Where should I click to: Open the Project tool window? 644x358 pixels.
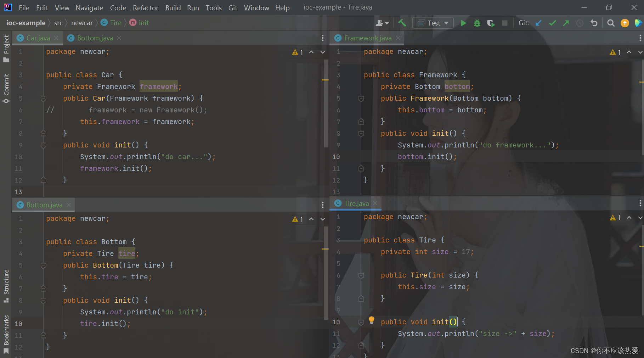coord(6,49)
